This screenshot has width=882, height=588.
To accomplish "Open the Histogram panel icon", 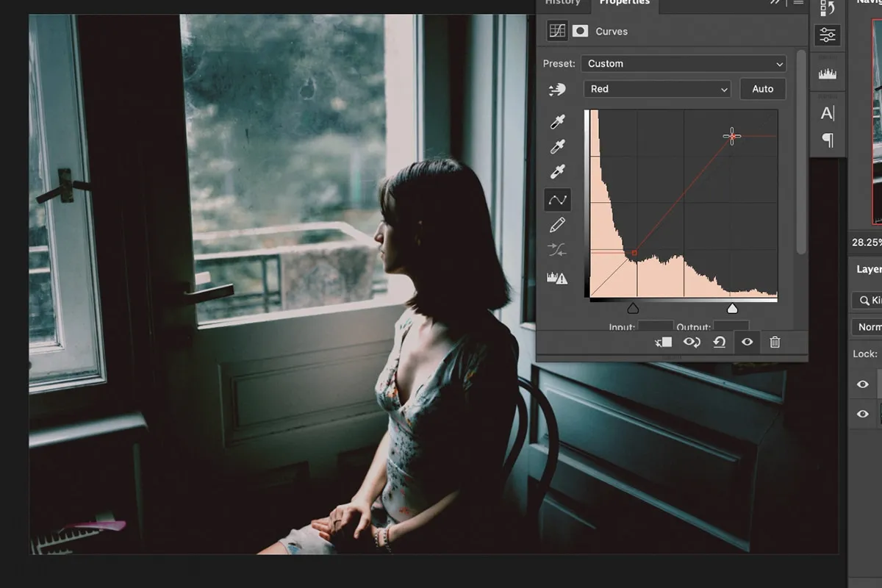I will click(x=828, y=73).
